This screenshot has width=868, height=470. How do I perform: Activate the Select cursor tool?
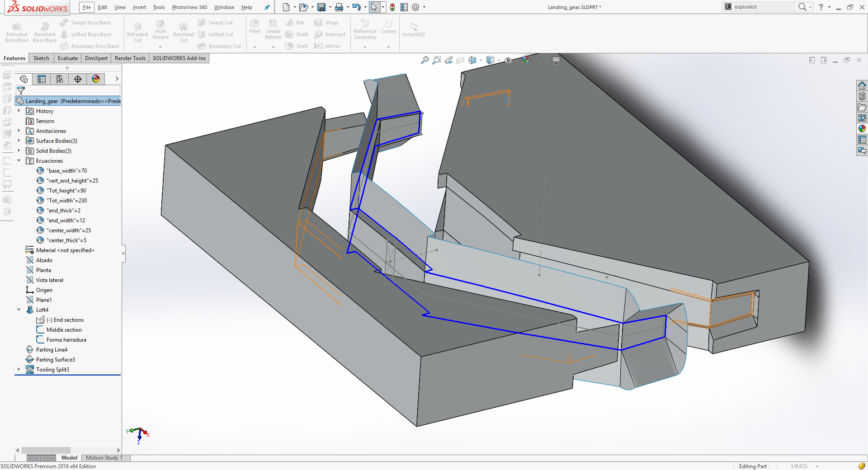pos(374,7)
